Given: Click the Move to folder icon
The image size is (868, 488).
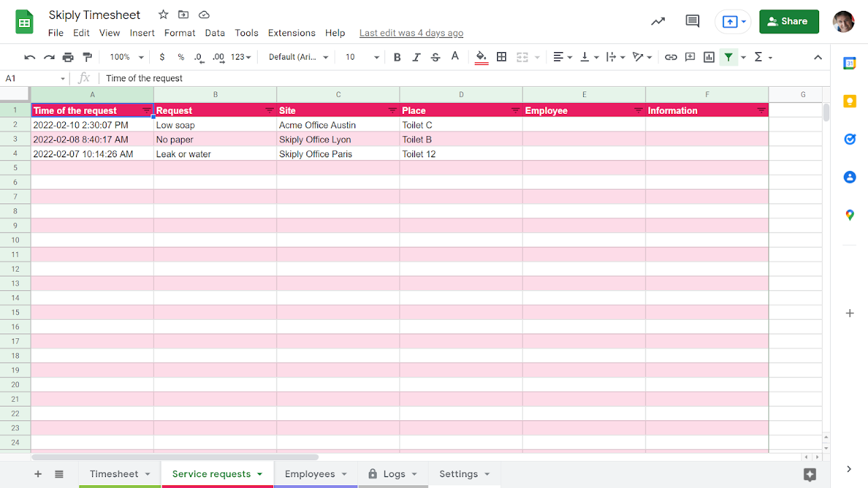Looking at the screenshot, I should (183, 15).
